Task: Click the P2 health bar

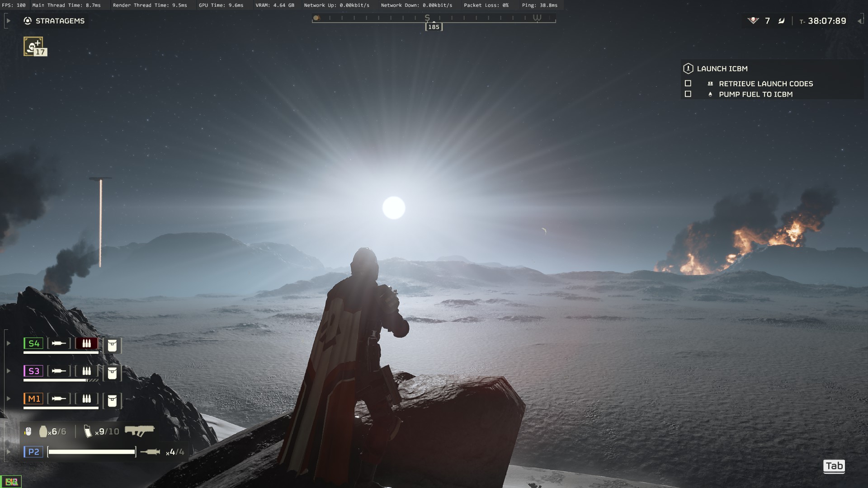Action: tap(91, 451)
